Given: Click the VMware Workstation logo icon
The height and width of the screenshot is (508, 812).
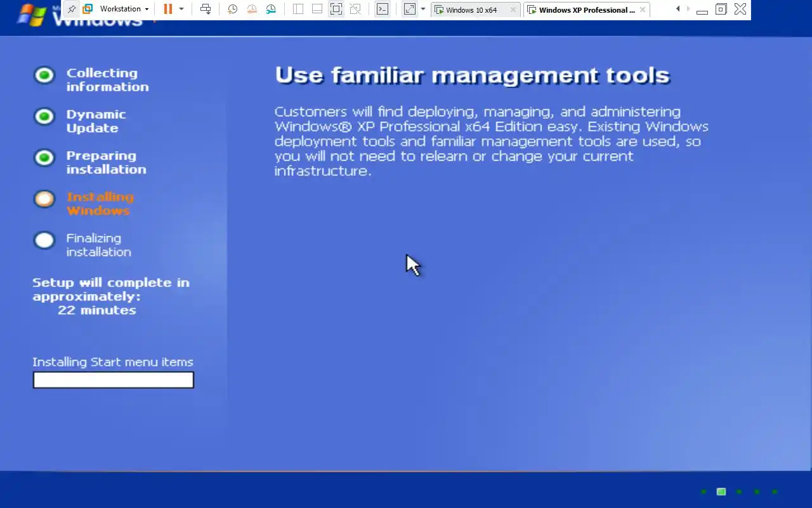Looking at the screenshot, I should point(88,9).
